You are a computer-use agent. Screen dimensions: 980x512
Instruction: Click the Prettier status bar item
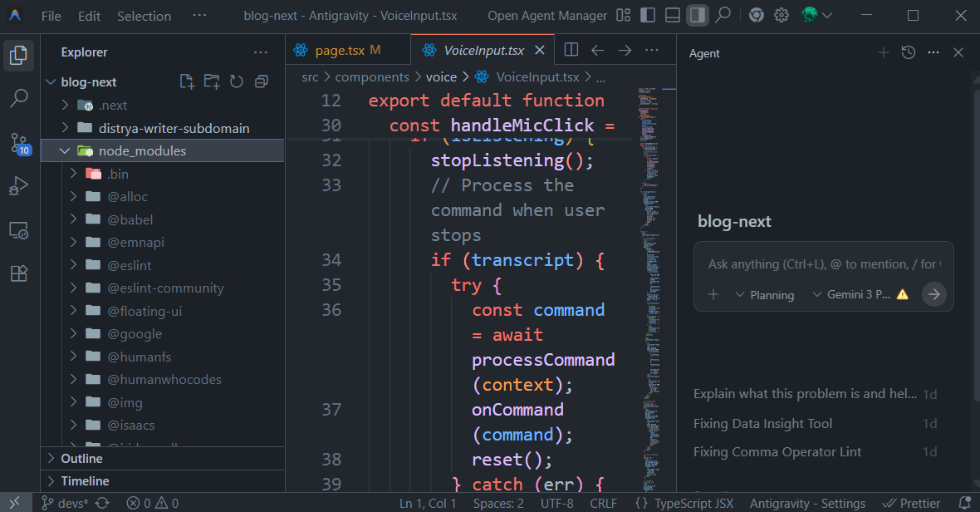(910, 503)
